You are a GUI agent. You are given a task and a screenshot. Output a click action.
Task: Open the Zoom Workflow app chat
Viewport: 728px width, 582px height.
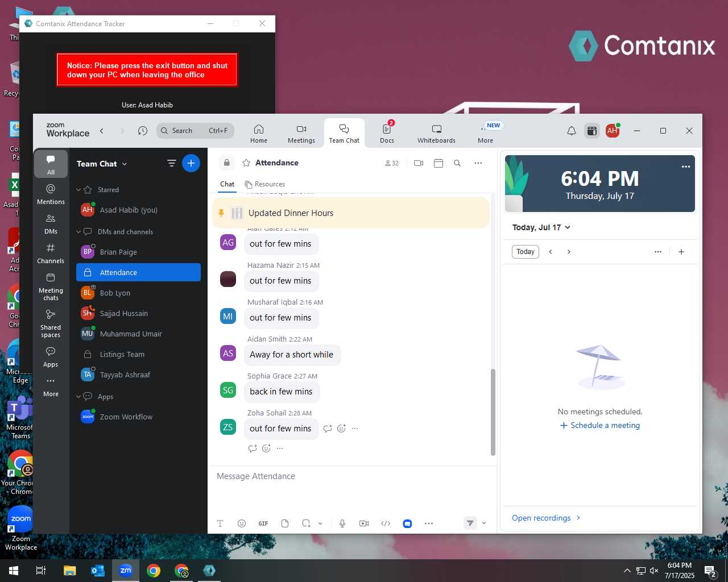tap(138, 417)
